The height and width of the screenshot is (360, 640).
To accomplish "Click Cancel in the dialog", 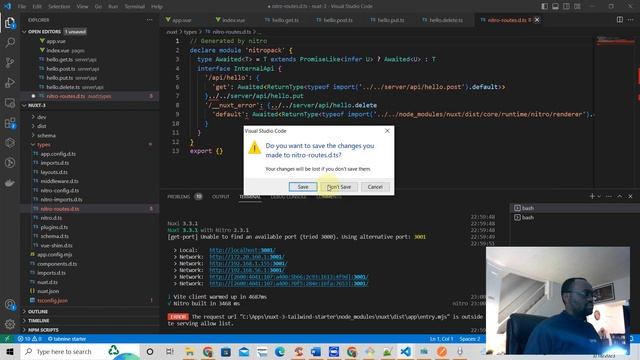I will coord(375,187).
